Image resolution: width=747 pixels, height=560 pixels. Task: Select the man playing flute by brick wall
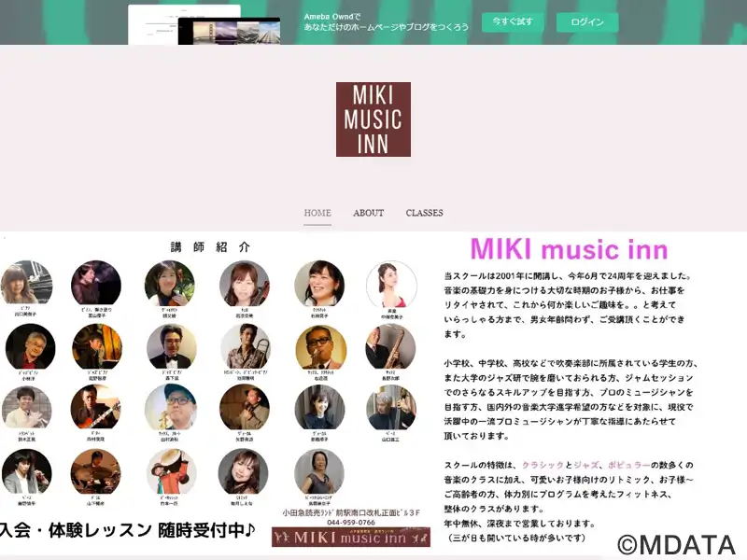click(27, 408)
